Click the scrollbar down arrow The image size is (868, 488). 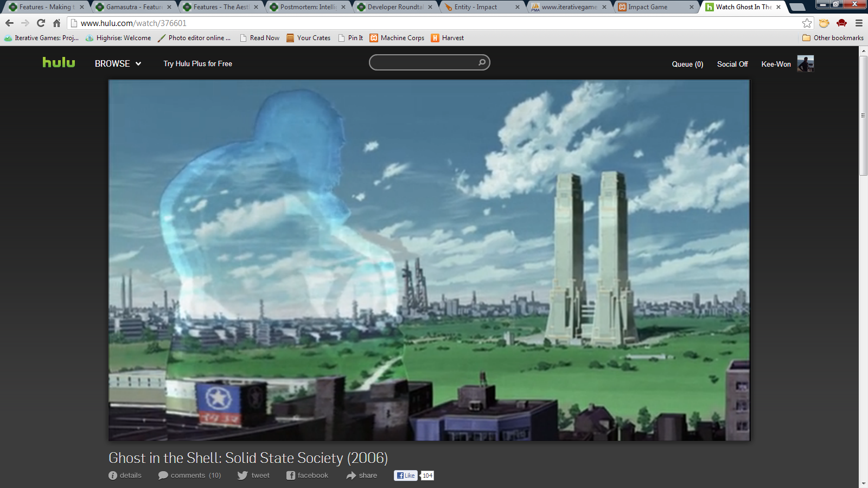click(x=863, y=484)
